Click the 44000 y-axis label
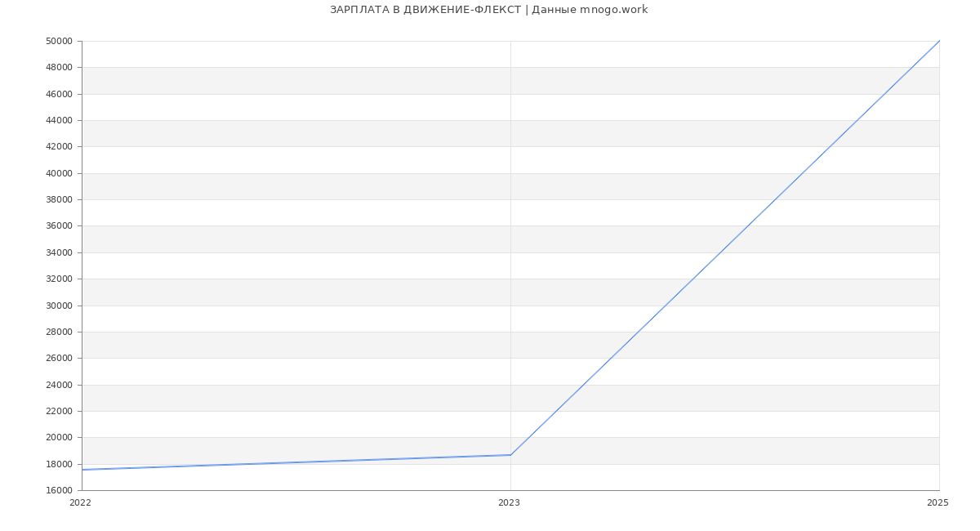The image size is (980, 531). coord(60,120)
